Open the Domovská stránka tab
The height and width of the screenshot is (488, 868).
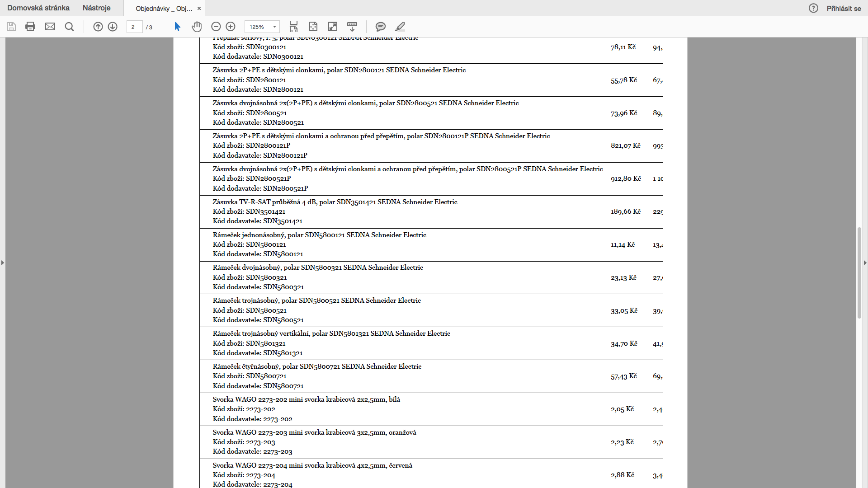(38, 8)
